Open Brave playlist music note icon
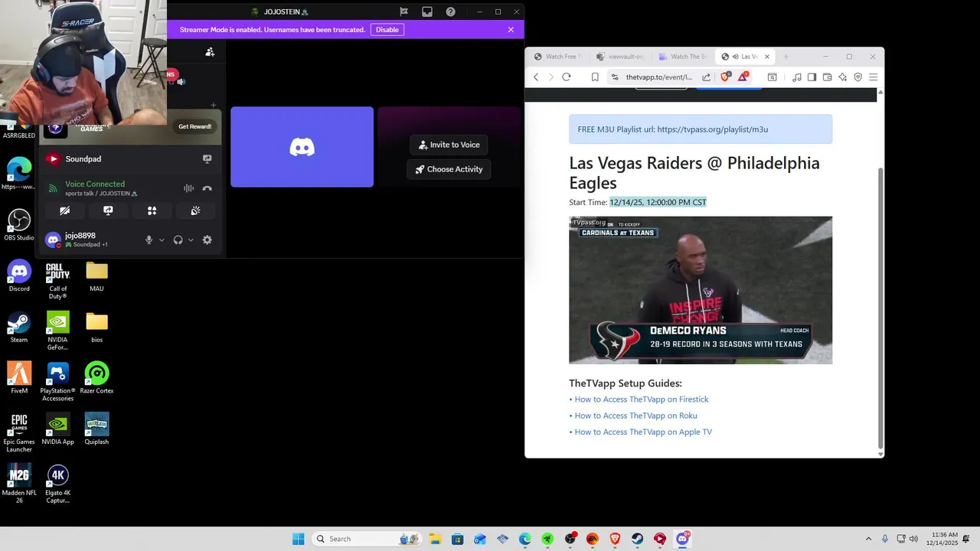 [797, 77]
